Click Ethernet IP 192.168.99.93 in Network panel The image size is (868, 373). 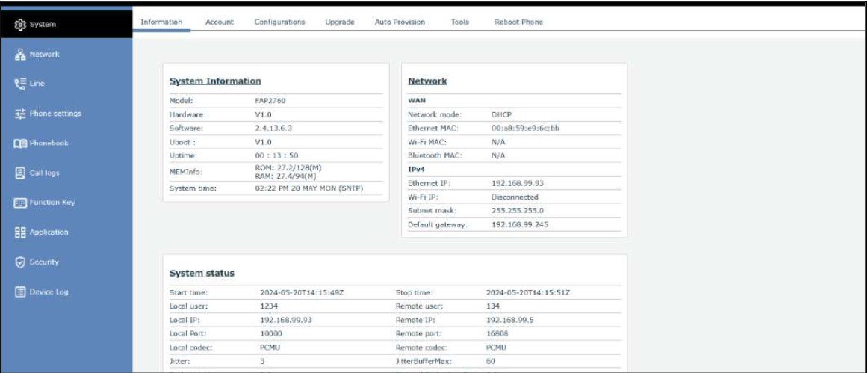click(x=516, y=183)
